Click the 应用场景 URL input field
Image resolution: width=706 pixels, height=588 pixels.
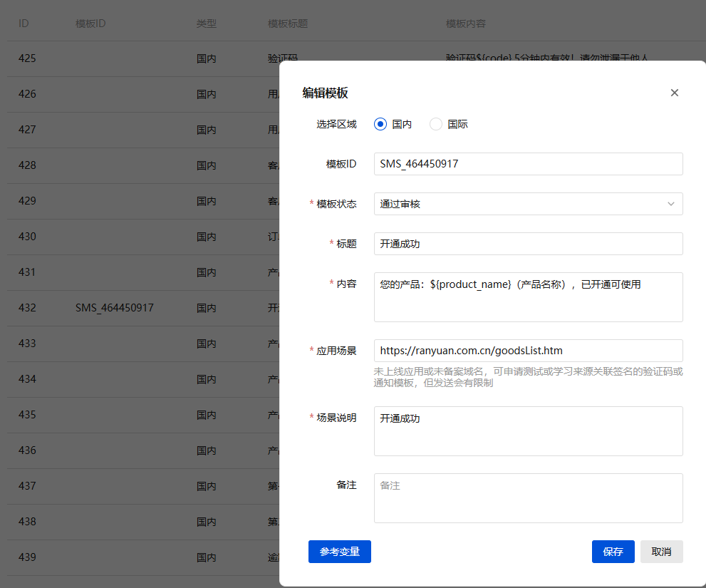[528, 351]
